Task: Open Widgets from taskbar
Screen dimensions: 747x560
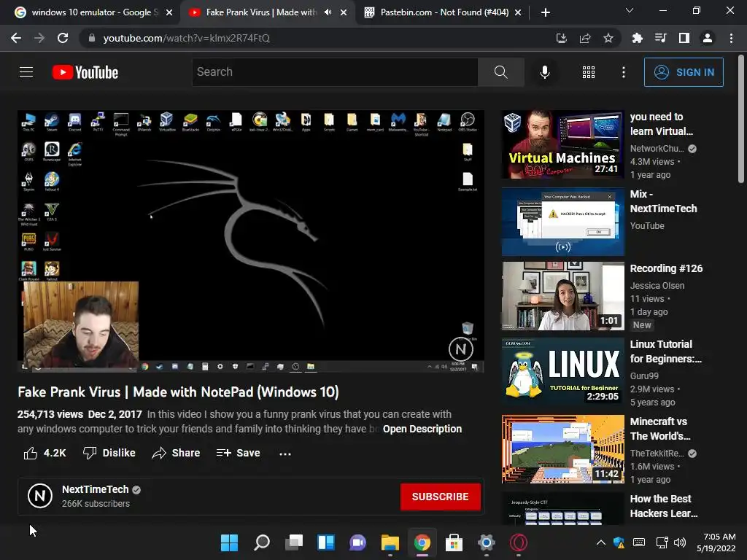Action: click(326, 542)
